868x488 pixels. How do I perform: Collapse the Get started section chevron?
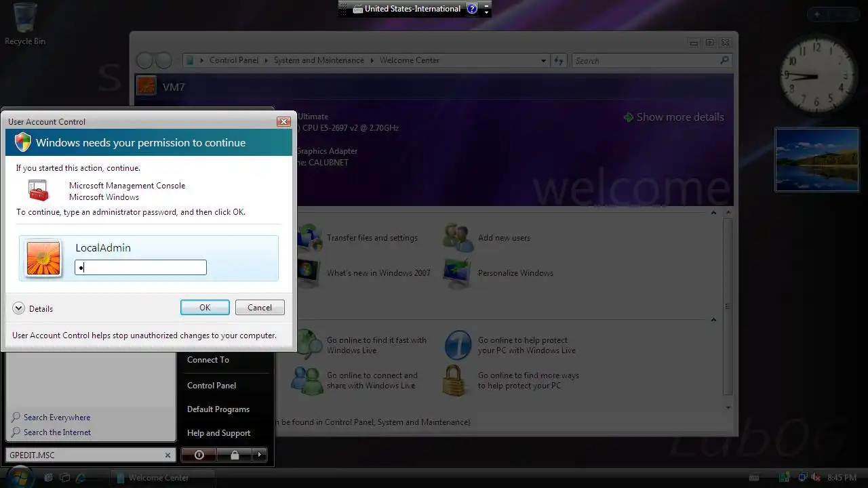[713, 213]
